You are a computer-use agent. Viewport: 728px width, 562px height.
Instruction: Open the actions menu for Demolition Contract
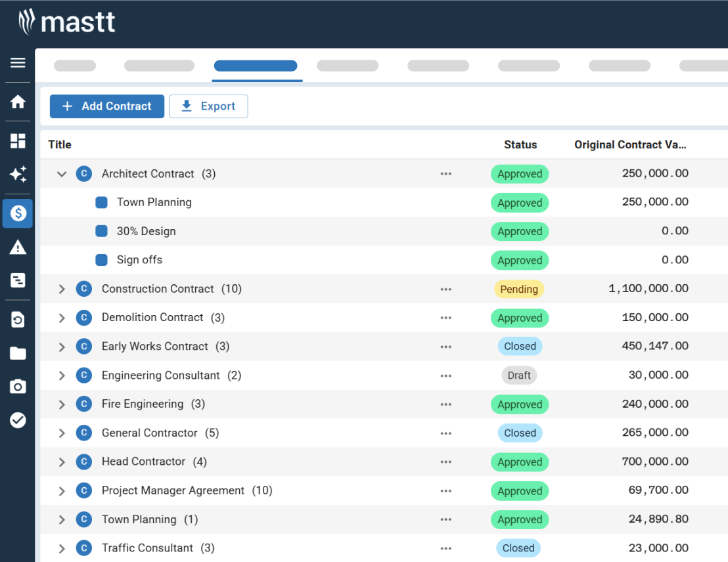point(446,318)
